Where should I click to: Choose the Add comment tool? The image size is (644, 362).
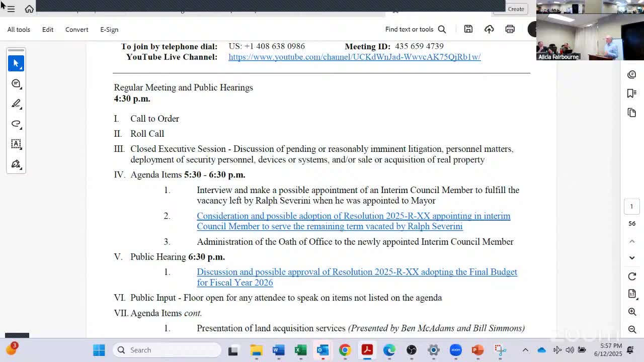point(16,83)
